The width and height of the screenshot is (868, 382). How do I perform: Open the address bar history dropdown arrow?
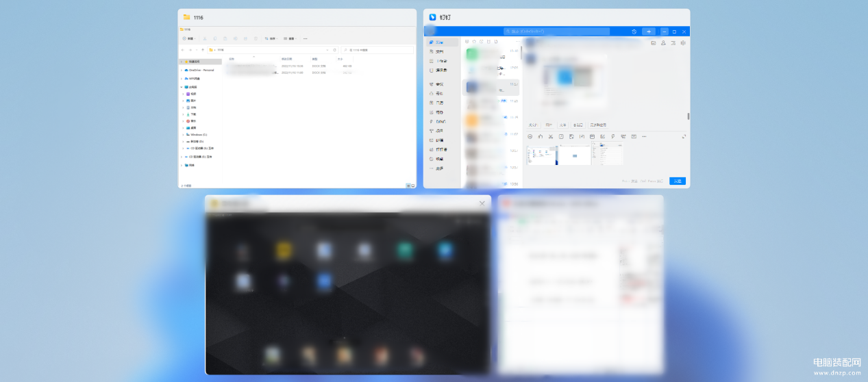pyautogui.click(x=327, y=50)
